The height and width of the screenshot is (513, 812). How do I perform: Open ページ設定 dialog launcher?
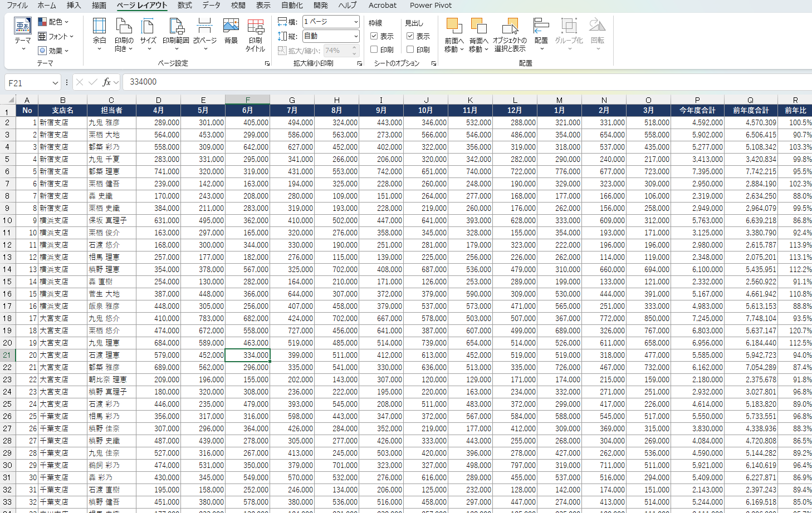tap(267, 63)
